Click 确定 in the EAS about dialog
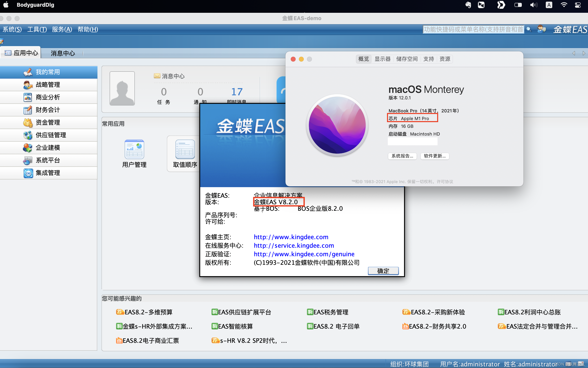The image size is (588, 368). (x=383, y=271)
